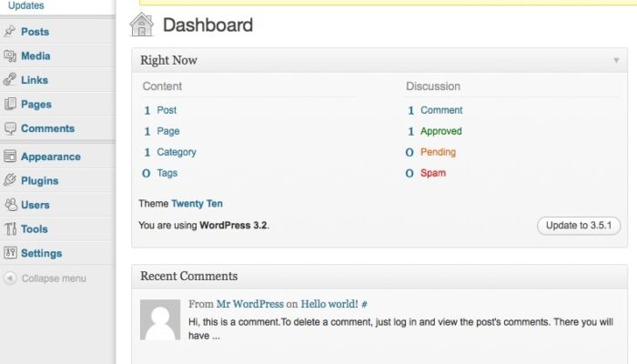Viewport: 637px width, 364px height.
Task: Click the Links chain icon
Action: (10, 80)
